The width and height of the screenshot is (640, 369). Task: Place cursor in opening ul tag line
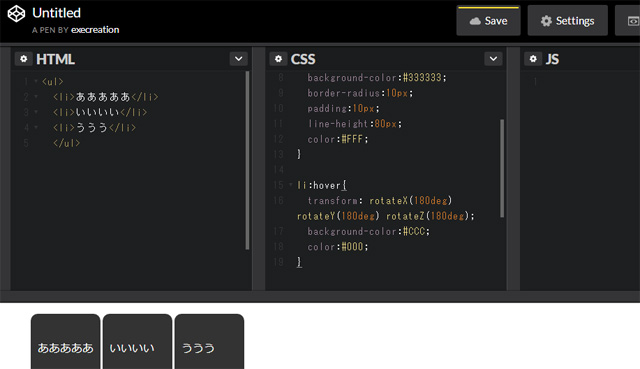tap(53, 82)
